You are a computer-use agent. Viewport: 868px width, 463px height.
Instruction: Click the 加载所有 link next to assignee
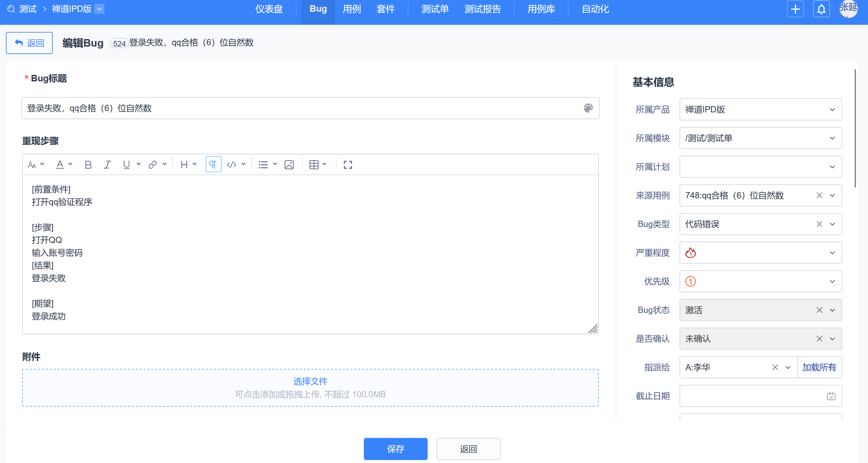pyautogui.click(x=820, y=367)
